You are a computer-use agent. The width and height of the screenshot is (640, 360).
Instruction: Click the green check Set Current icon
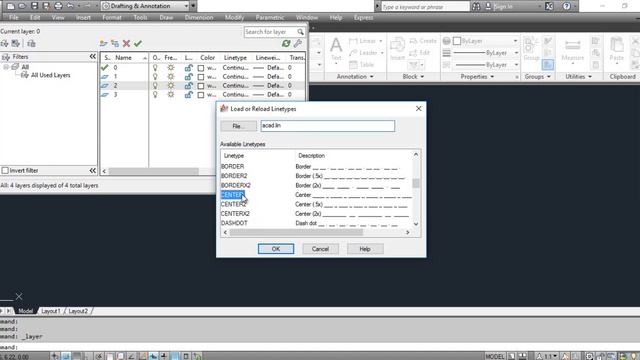[x=138, y=43]
